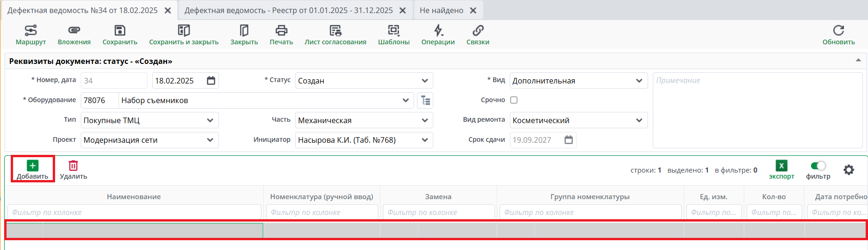
Task: Open the Шаблоны templates icon
Action: coord(394,31)
